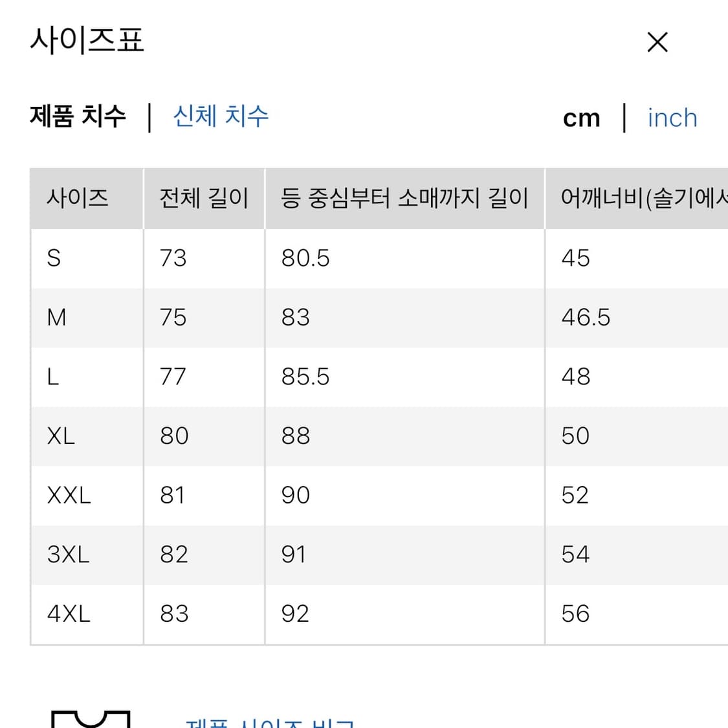Toggle measurement units to inch
This screenshot has height=728, width=728.
[672, 118]
